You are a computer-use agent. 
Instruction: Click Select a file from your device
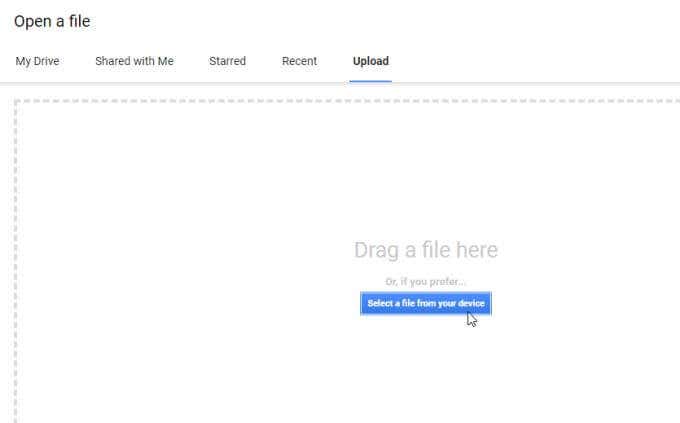[x=425, y=303]
